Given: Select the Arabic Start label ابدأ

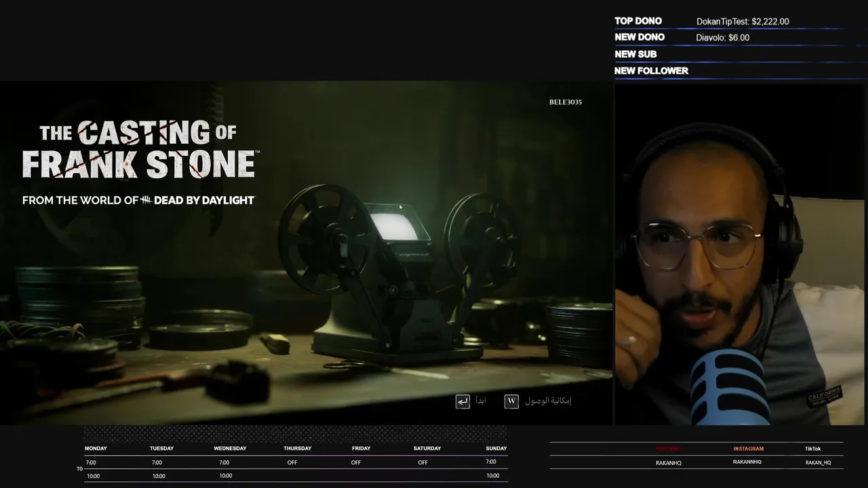Looking at the screenshot, I should (480, 401).
